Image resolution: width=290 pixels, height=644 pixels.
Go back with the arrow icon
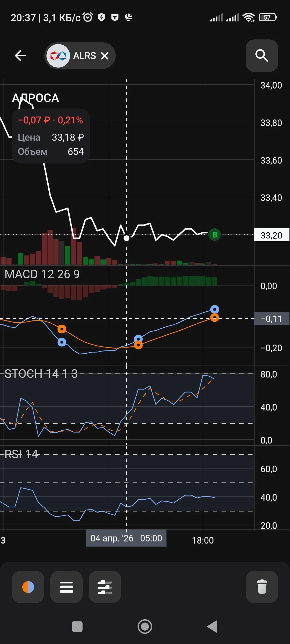(x=20, y=56)
